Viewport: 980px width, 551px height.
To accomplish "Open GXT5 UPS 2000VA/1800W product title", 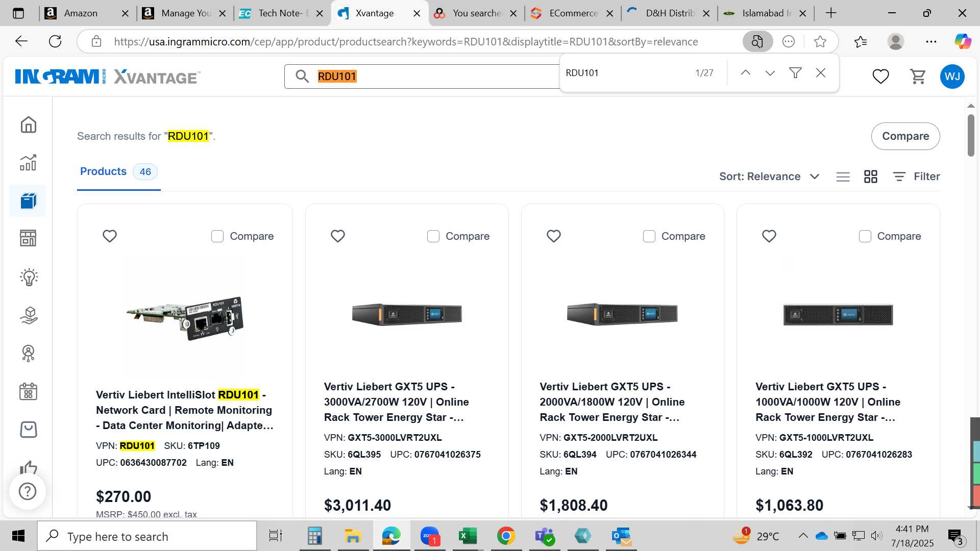I will click(x=612, y=402).
